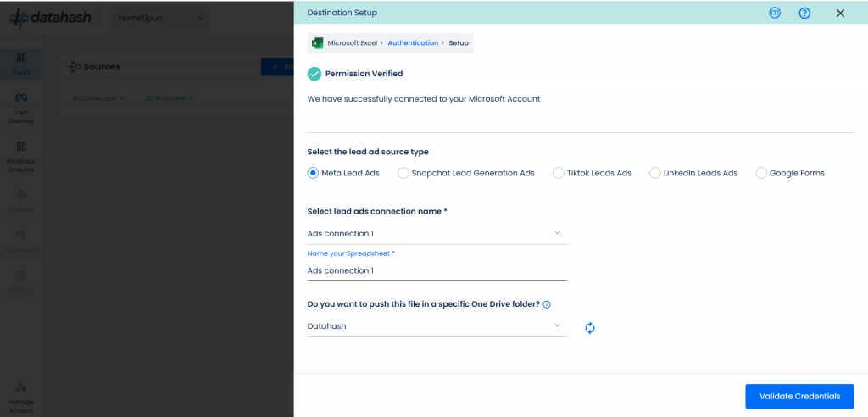Open Whatsapp Analytics in sidebar
The height and width of the screenshot is (417, 868).
[21, 157]
